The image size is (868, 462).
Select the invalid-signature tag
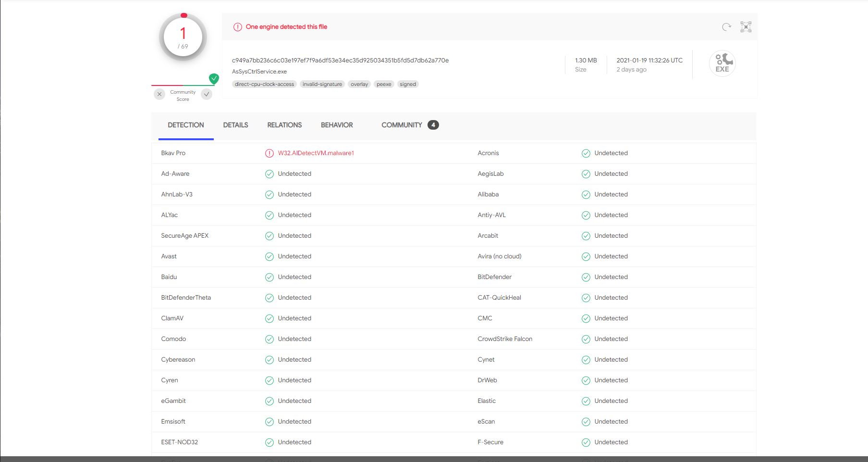pyautogui.click(x=322, y=84)
